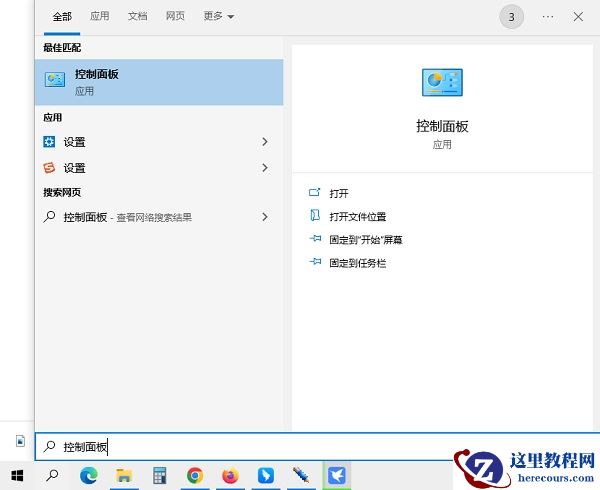Click the magnifier inside the search box
600x490 pixels.
point(49,446)
